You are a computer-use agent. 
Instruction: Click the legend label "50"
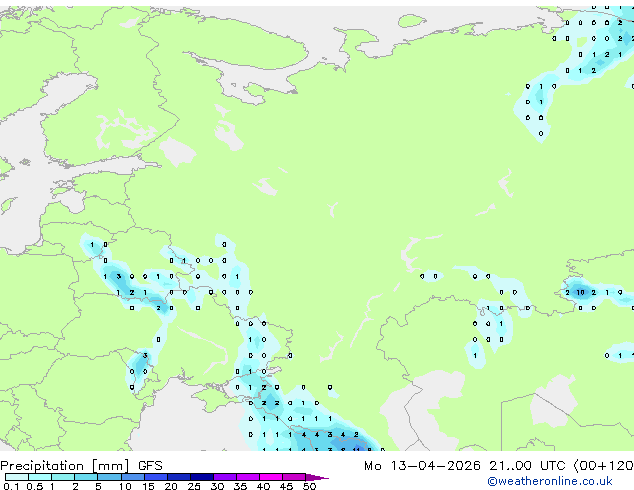(309, 486)
